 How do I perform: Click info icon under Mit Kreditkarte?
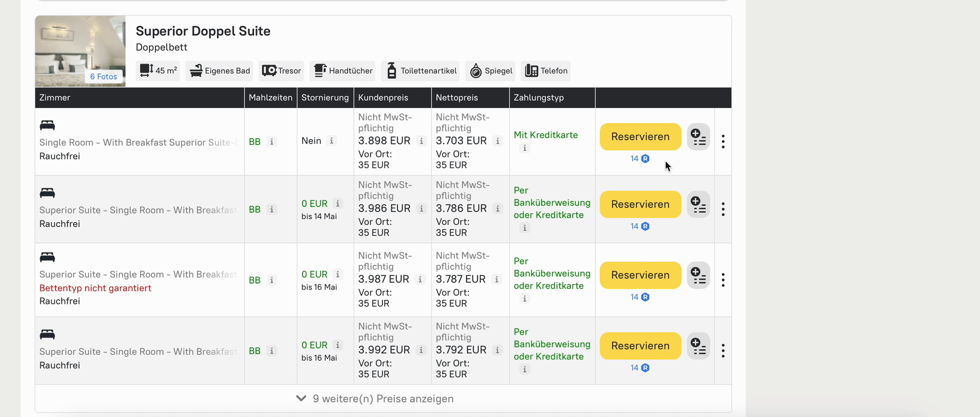(x=525, y=148)
